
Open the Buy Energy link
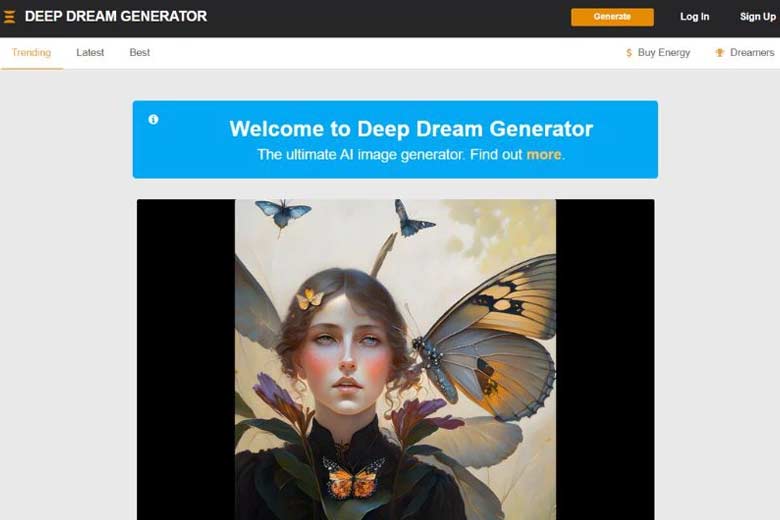(664, 53)
